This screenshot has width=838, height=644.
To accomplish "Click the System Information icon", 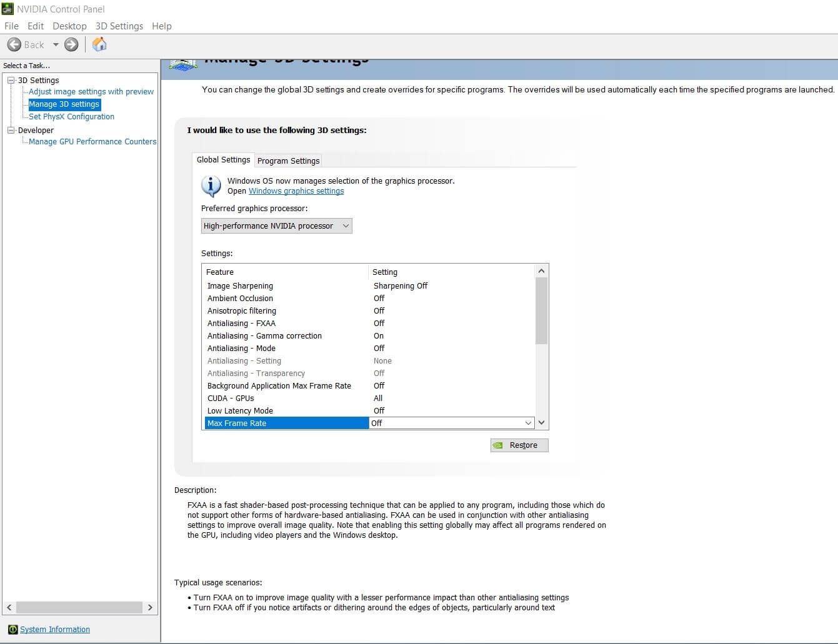I will point(12,629).
